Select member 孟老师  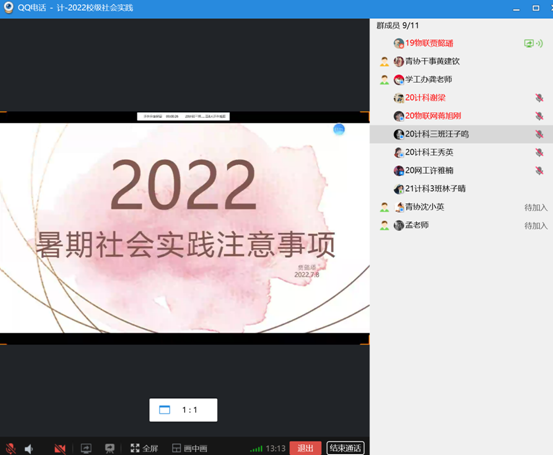[x=461, y=225]
